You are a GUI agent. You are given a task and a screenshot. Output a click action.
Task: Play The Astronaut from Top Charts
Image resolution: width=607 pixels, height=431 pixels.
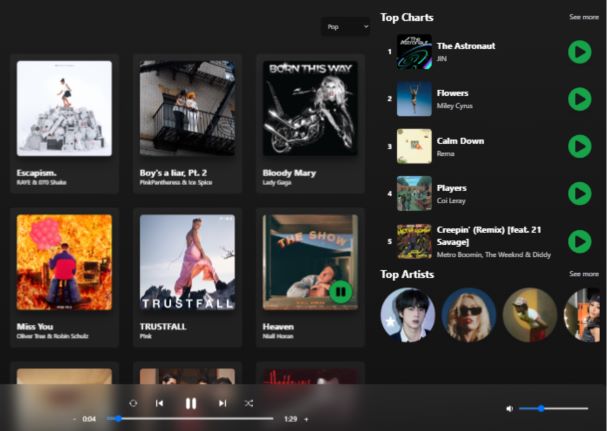[580, 52]
